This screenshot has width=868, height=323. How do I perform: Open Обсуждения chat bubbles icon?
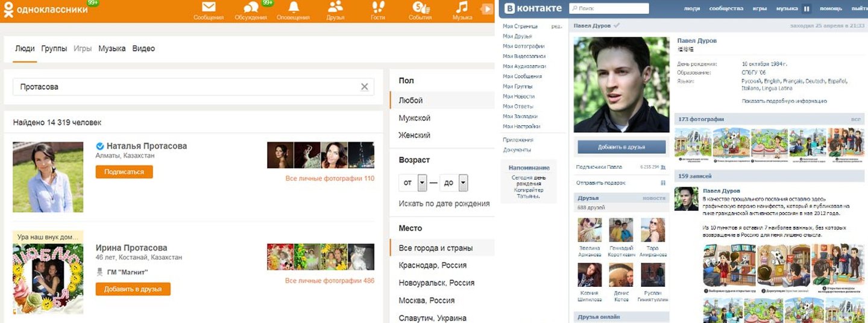click(x=251, y=7)
